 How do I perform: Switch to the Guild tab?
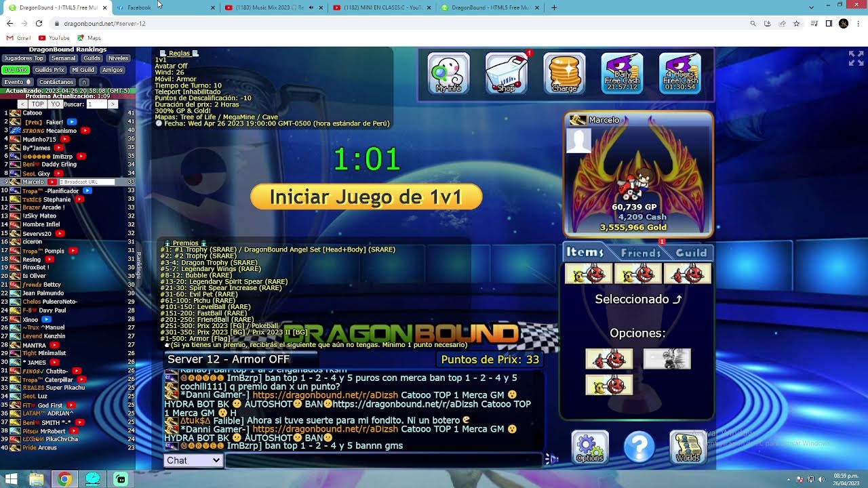coord(692,252)
